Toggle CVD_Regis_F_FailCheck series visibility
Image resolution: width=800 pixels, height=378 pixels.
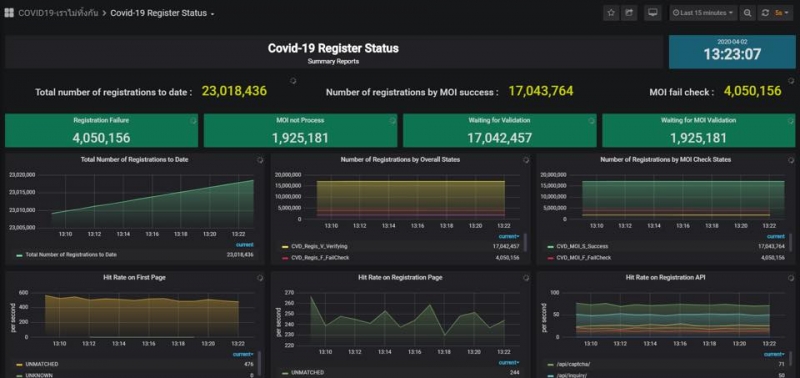point(320,258)
